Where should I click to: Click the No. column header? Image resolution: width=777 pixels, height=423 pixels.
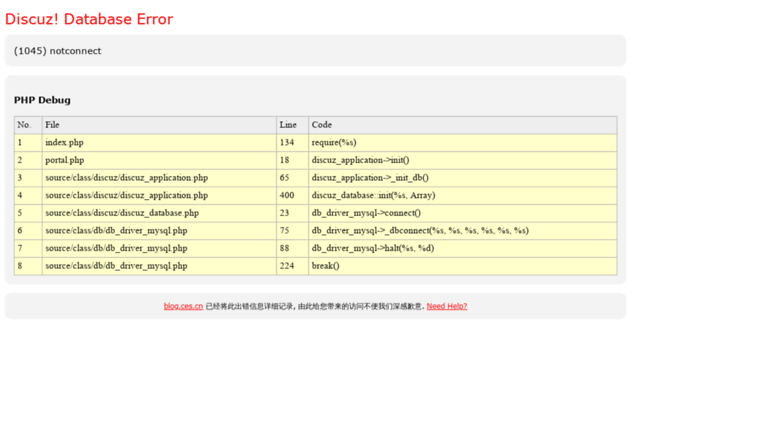[x=28, y=125]
